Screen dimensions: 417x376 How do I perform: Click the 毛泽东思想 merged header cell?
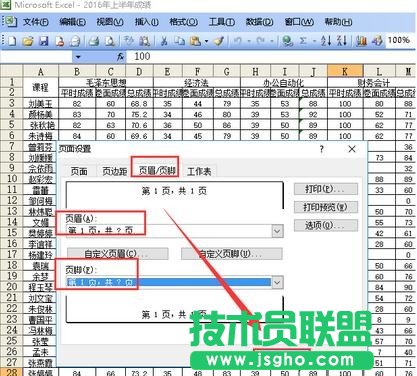point(106,82)
